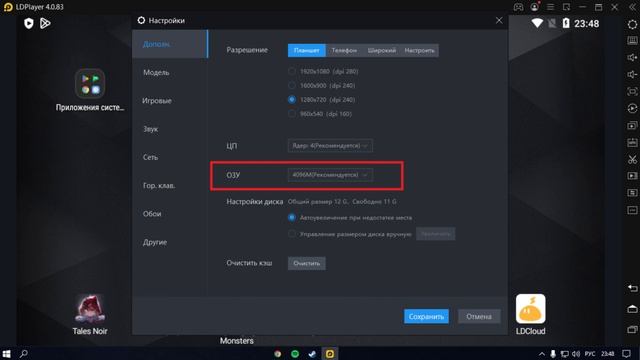Switch to Широкий resolution tab

[382, 50]
